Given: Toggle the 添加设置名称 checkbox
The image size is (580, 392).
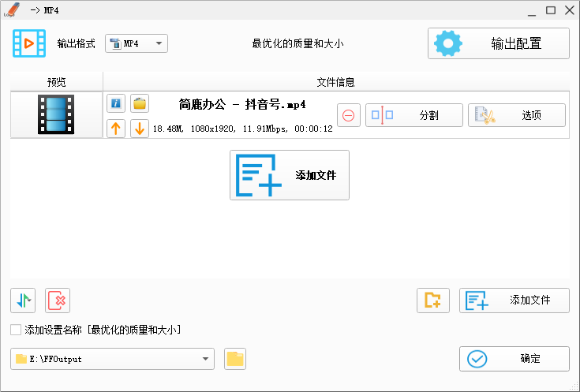Looking at the screenshot, I should [x=16, y=330].
